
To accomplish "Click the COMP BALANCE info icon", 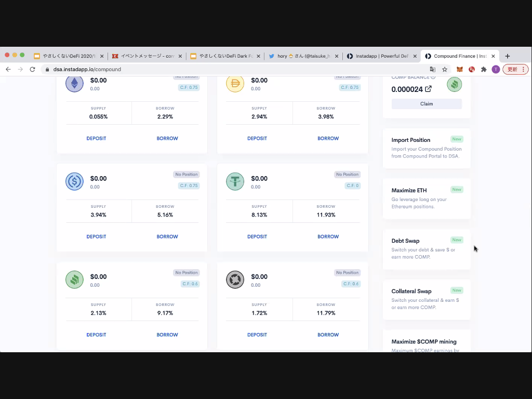I will 433,78.
